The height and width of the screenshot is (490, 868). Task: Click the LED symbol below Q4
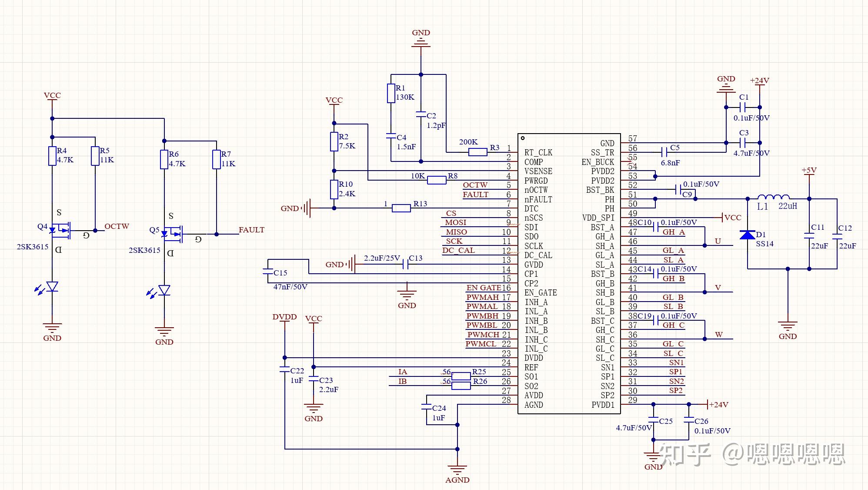(52, 287)
